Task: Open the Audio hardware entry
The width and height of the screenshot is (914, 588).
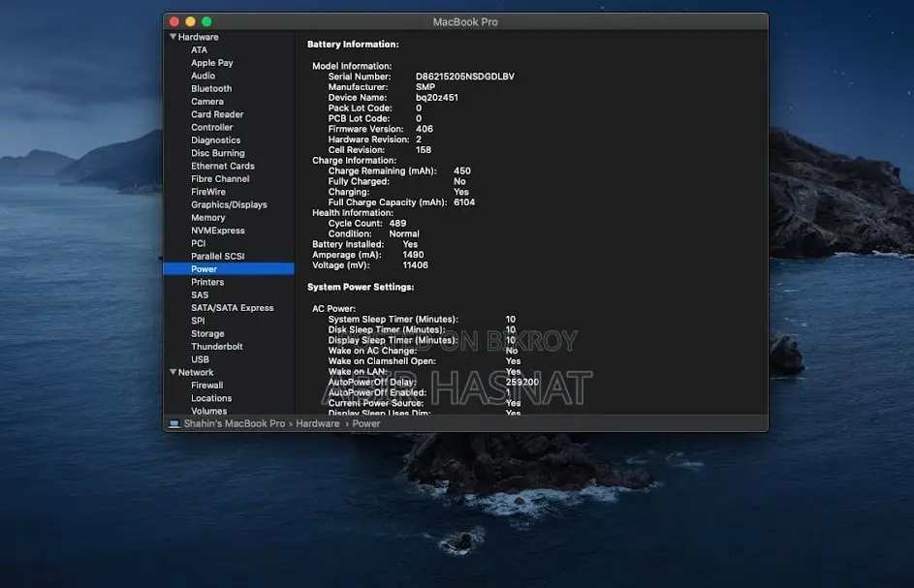Action: coord(203,76)
